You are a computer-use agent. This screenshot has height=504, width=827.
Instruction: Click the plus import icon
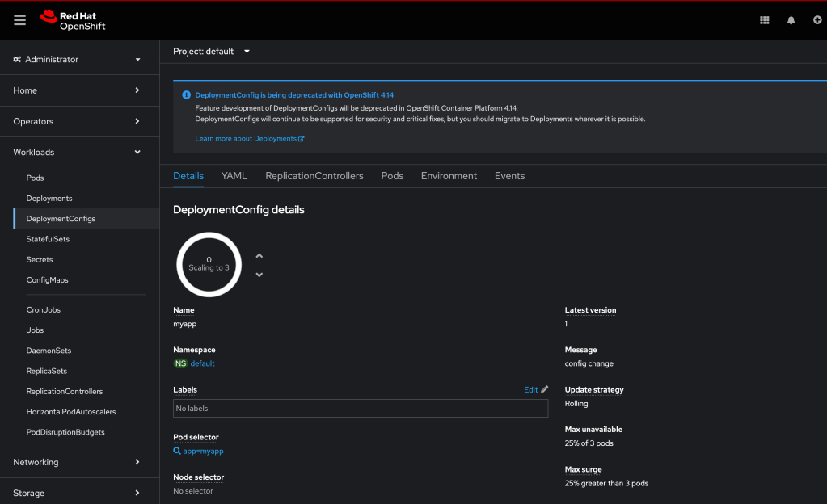[x=817, y=20]
